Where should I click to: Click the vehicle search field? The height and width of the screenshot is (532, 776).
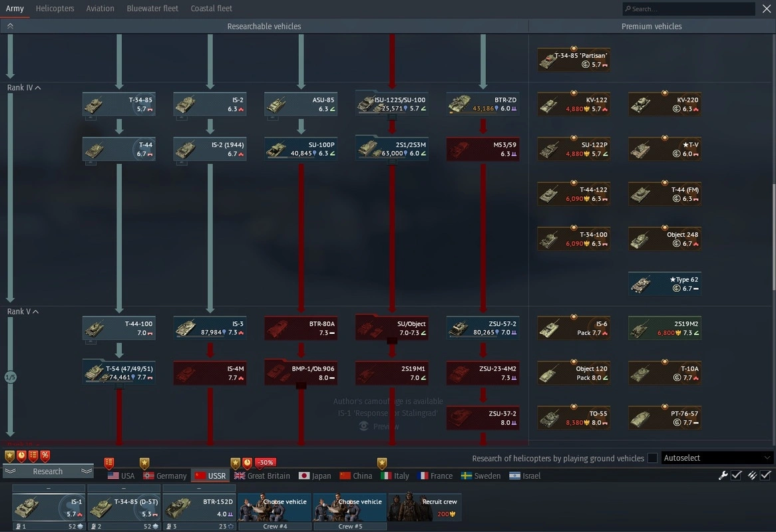tap(688, 9)
